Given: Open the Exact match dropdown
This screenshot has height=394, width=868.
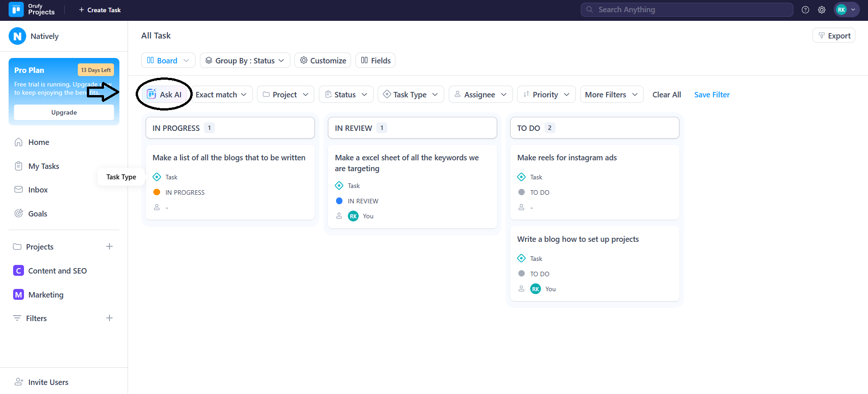Looking at the screenshot, I should pyautogui.click(x=221, y=95).
